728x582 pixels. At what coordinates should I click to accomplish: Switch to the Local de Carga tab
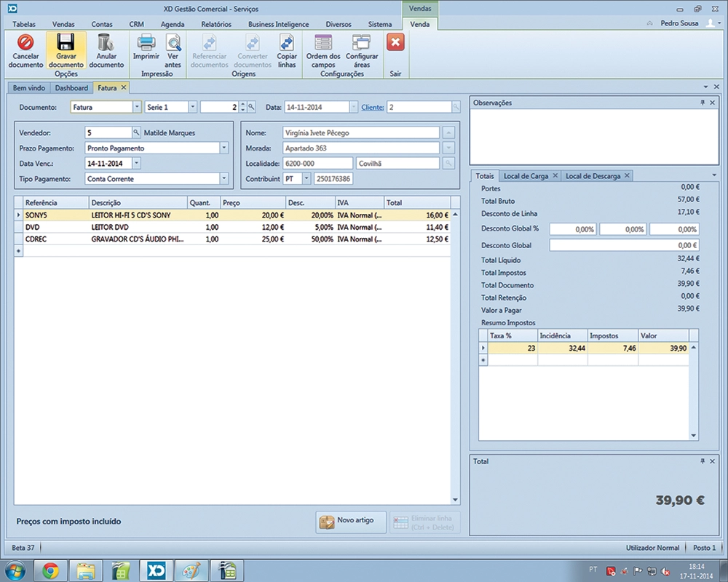coord(526,176)
